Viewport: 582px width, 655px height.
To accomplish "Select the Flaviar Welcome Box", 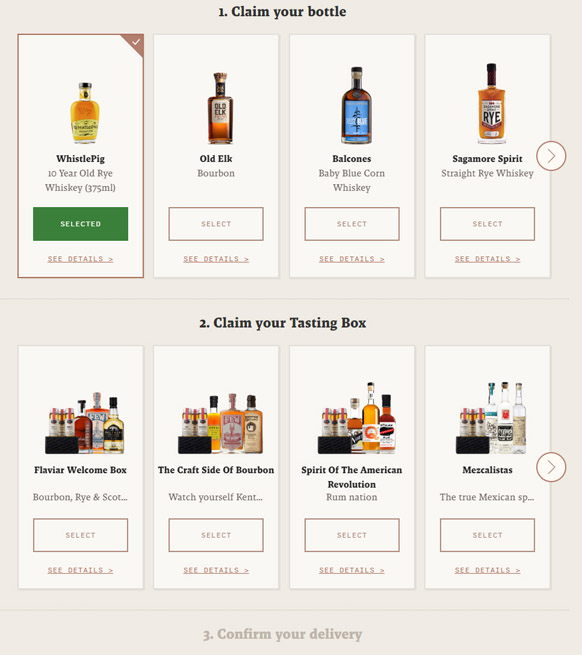I will 81,535.
